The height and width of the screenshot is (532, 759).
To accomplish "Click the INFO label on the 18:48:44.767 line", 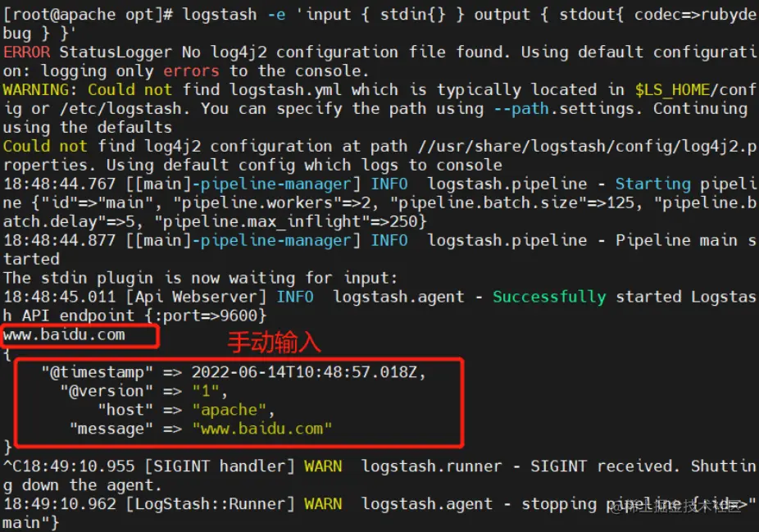I will click(x=389, y=184).
